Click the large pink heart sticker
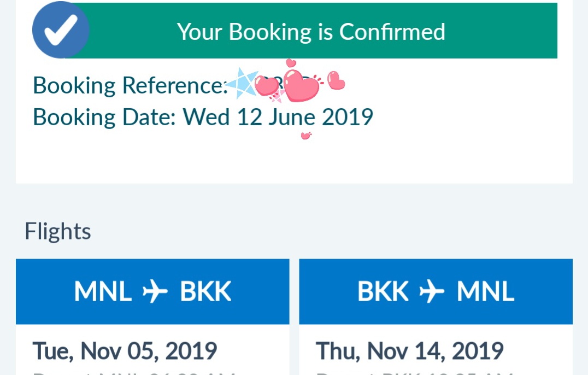The height and width of the screenshot is (375, 588). (x=301, y=85)
